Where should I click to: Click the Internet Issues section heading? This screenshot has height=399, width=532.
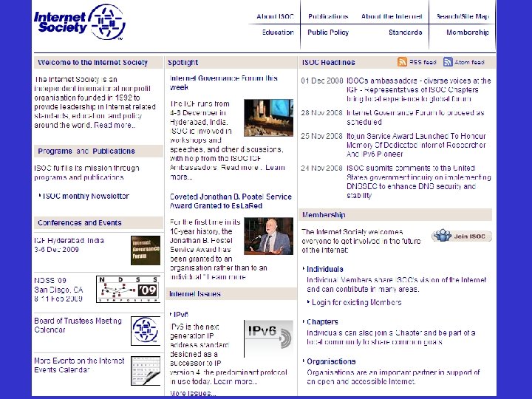click(x=195, y=294)
